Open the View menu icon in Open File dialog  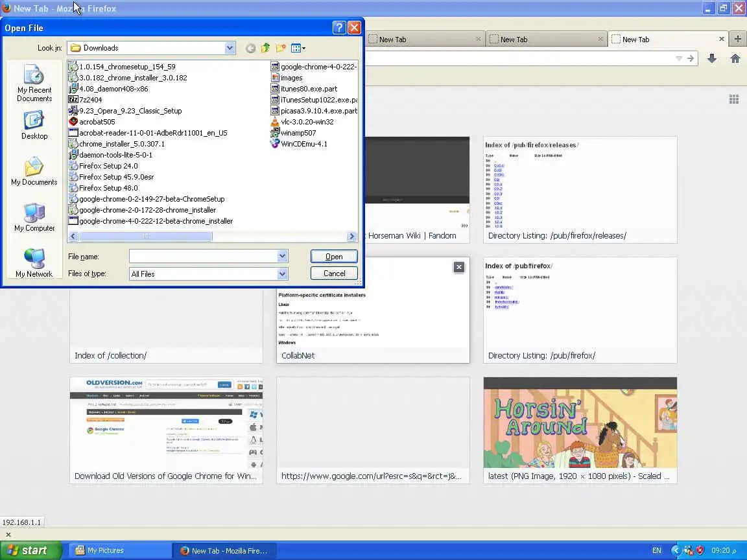(x=298, y=48)
